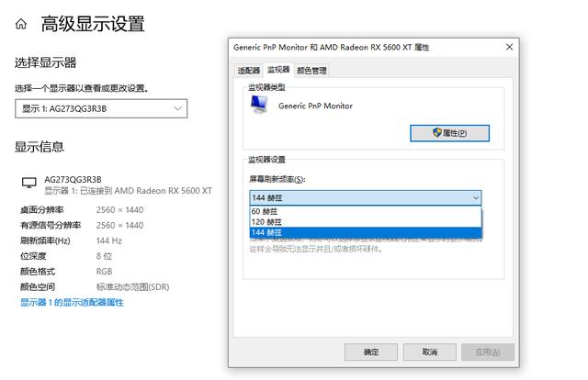The height and width of the screenshot is (380, 588).
Task: Click the dialog title bar text
Action: click(331, 47)
